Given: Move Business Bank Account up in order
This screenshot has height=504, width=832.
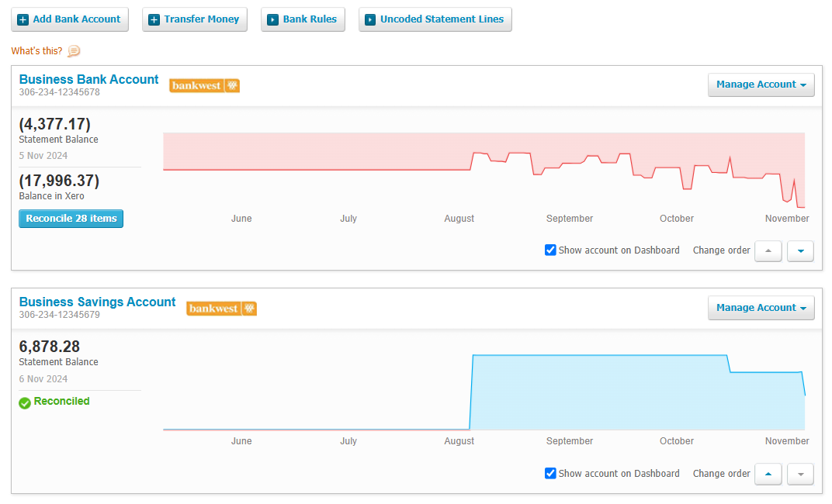Looking at the screenshot, I should point(768,250).
